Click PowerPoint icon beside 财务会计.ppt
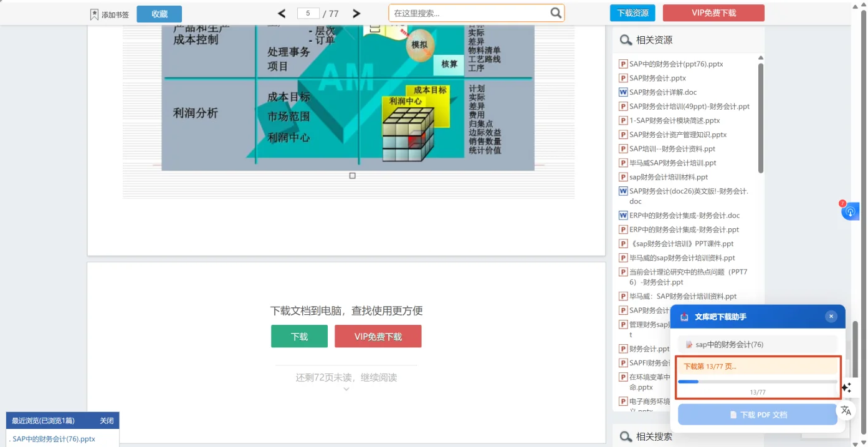 click(x=623, y=349)
